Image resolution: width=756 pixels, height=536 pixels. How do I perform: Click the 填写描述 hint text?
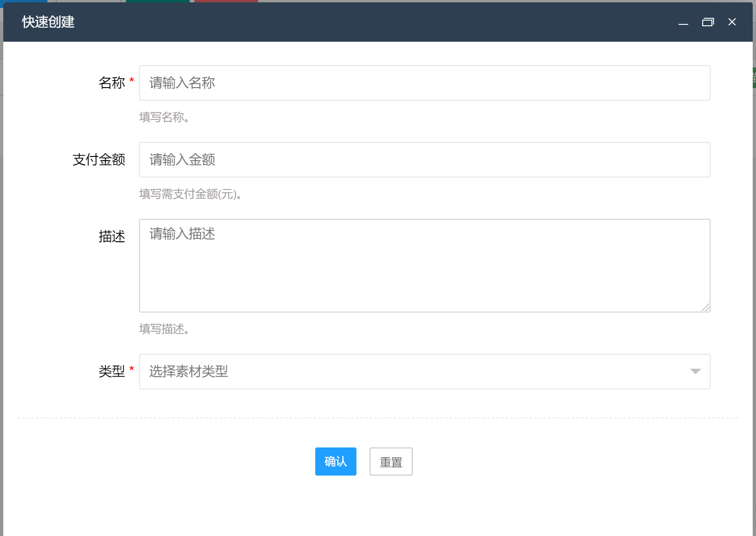(164, 329)
